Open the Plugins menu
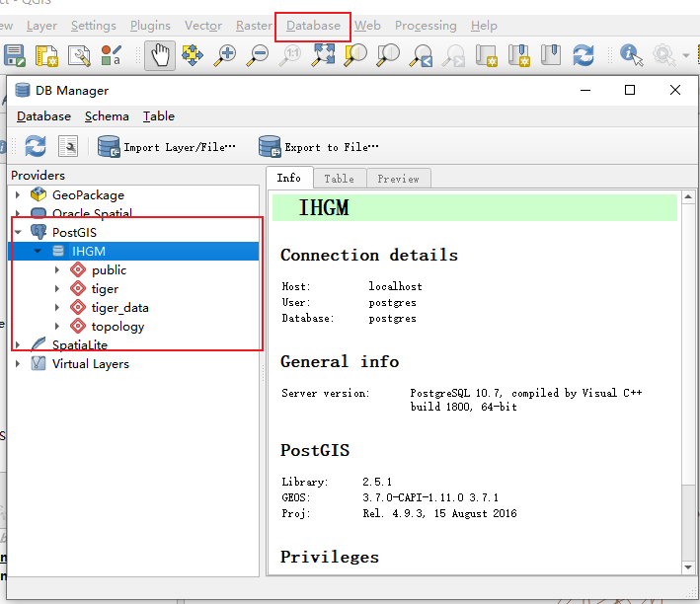The width and height of the screenshot is (700, 604). [x=150, y=26]
